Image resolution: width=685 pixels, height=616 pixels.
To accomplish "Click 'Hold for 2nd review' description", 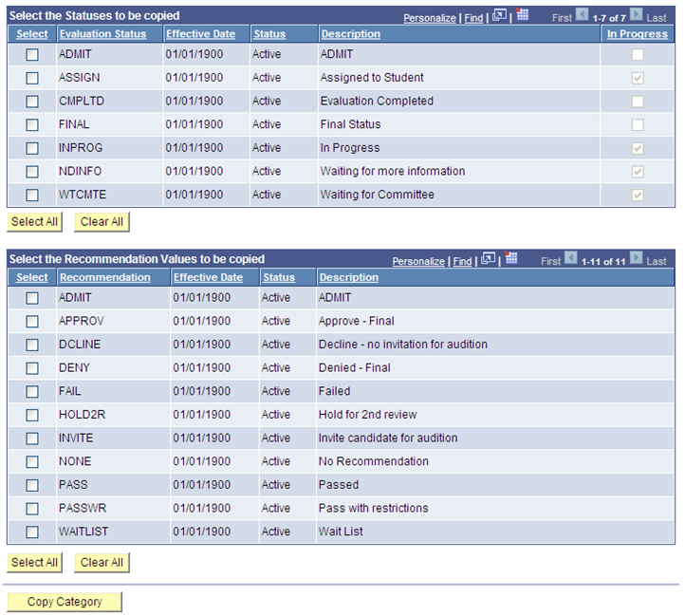I will pyautogui.click(x=367, y=415).
